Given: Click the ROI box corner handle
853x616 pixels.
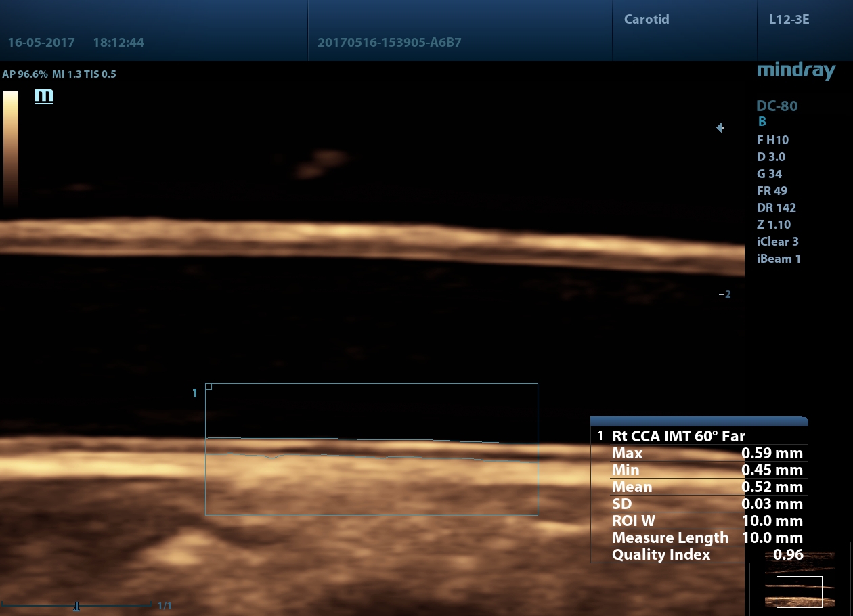Looking at the screenshot, I should 209,387.
